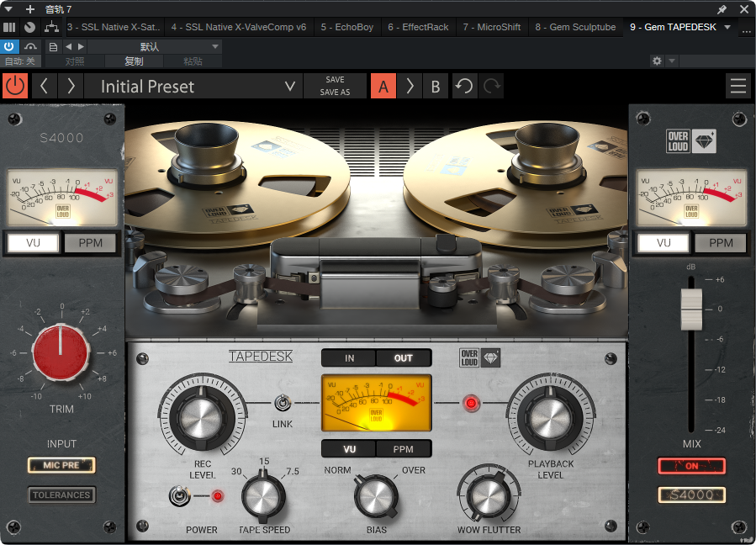The height and width of the screenshot is (545, 756).
Task: Select snapshot A
Action: [x=383, y=86]
